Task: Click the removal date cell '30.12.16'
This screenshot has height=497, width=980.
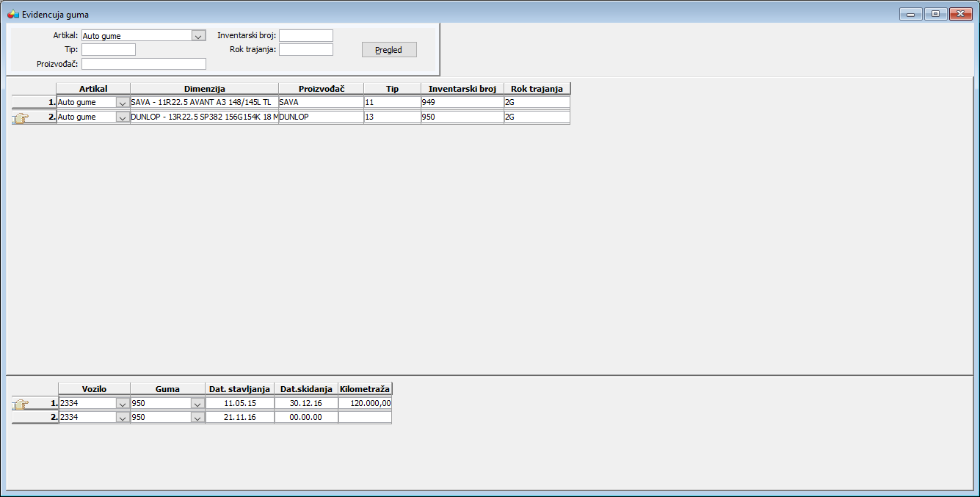Action: click(x=307, y=403)
